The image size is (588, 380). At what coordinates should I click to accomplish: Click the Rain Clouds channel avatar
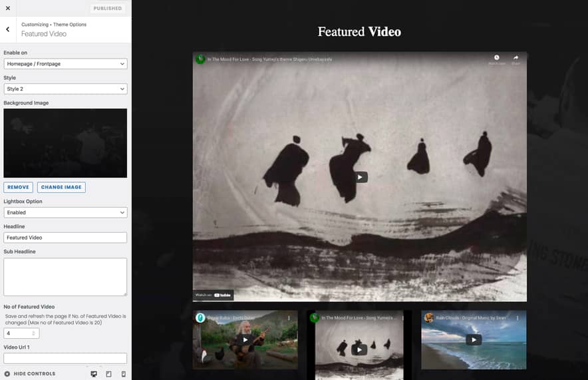pyautogui.click(x=428, y=318)
